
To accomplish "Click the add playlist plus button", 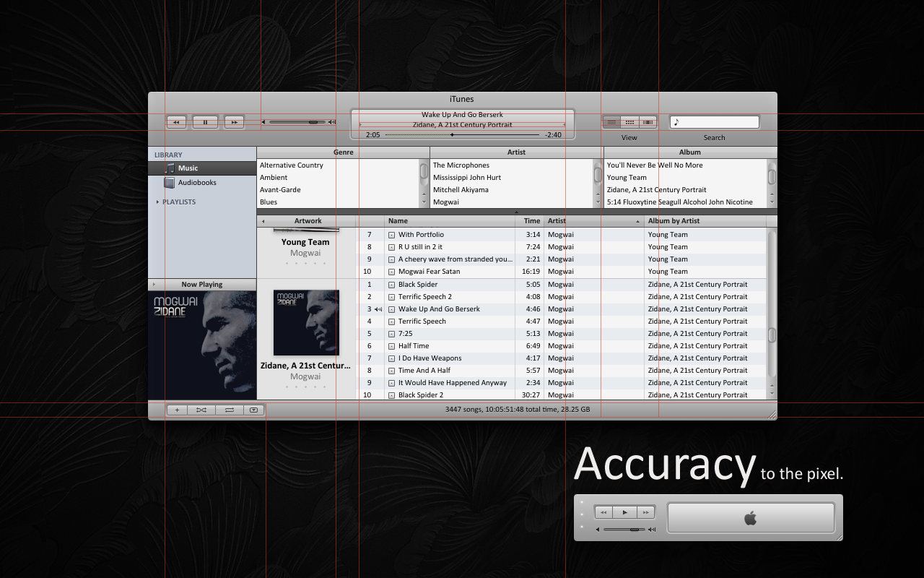I will point(177,410).
